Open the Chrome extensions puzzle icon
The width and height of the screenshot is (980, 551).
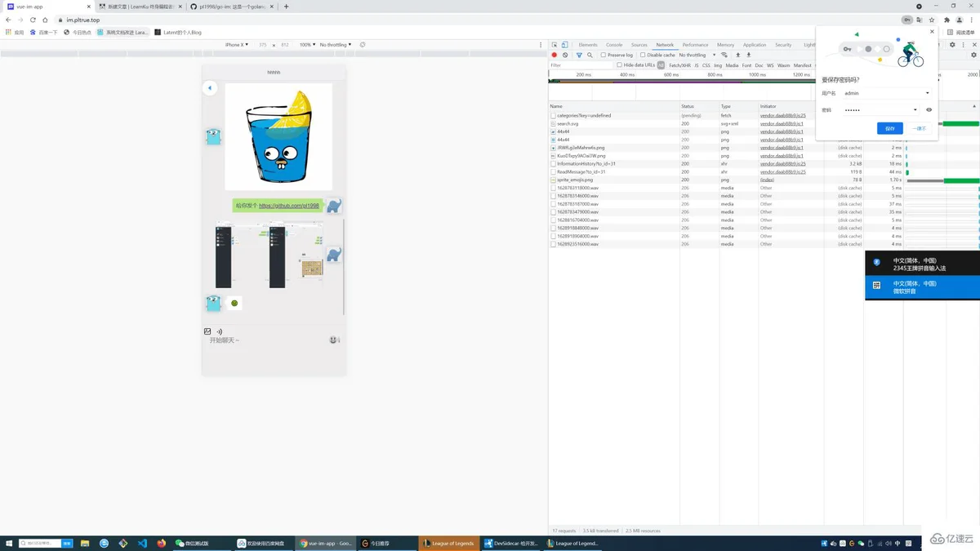click(x=947, y=20)
